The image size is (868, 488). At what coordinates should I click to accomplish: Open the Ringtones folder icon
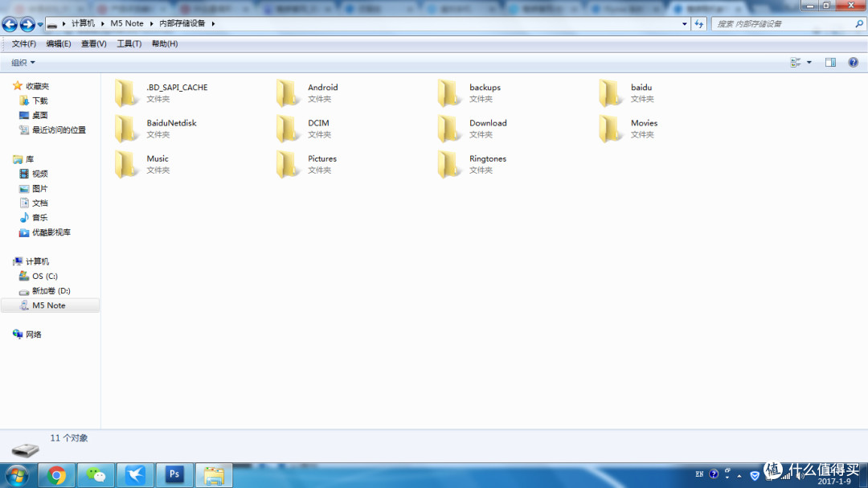449,164
